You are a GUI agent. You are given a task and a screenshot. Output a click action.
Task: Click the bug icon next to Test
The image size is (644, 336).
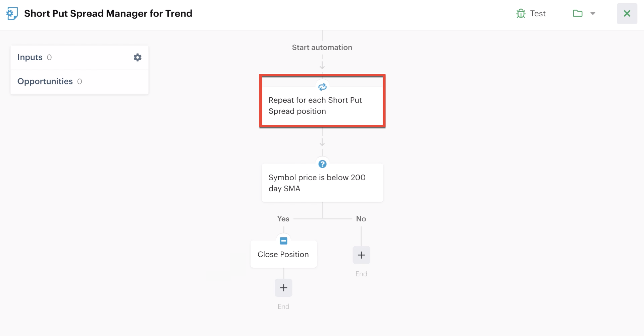point(521,13)
